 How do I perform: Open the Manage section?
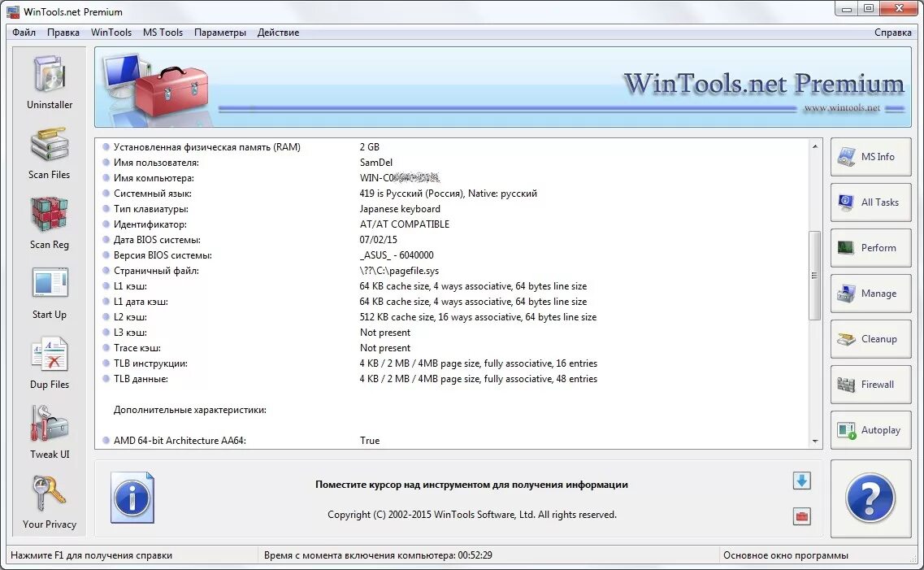870,293
